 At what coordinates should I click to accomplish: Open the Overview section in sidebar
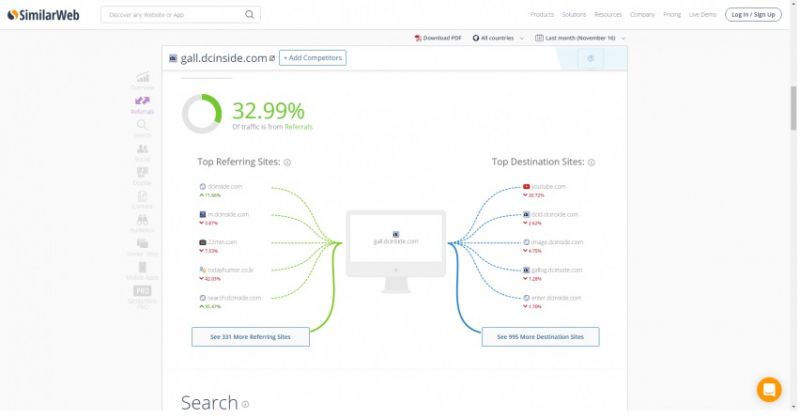pos(143,79)
